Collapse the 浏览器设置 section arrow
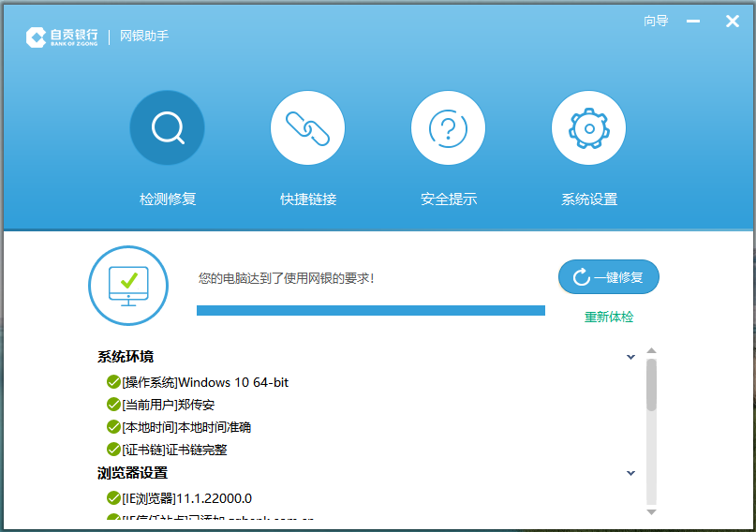The width and height of the screenshot is (756, 532). (631, 473)
